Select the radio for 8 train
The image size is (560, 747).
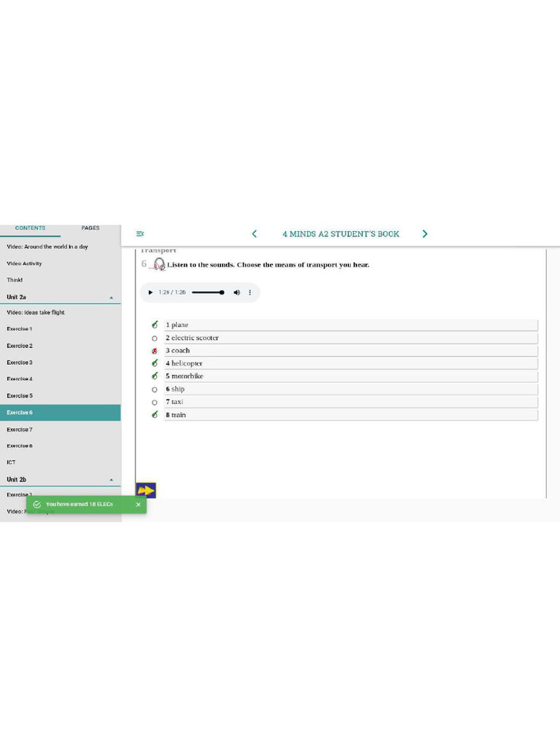pos(155,415)
